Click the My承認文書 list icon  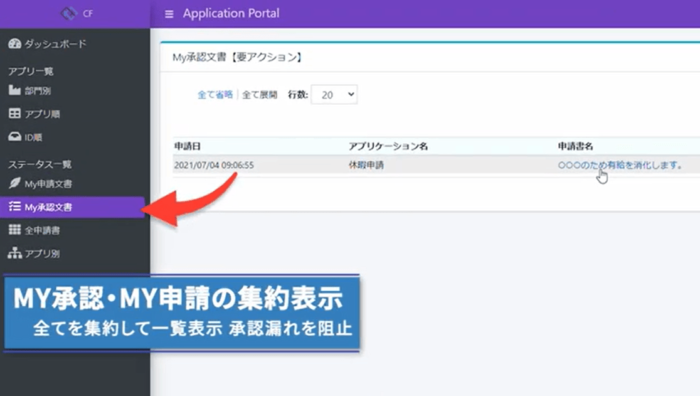point(14,206)
